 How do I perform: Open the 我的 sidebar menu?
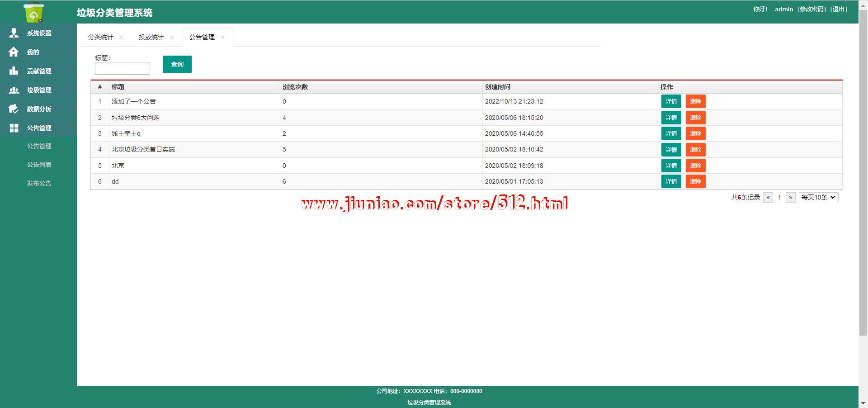[38, 52]
